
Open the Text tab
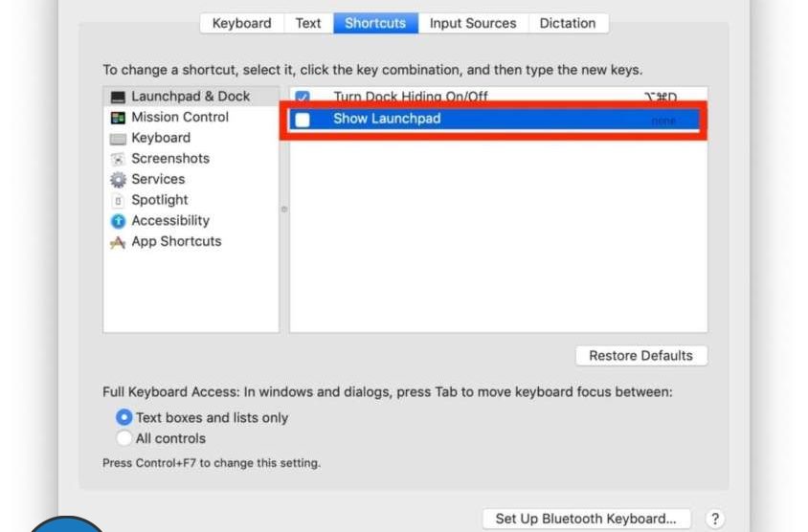(308, 23)
